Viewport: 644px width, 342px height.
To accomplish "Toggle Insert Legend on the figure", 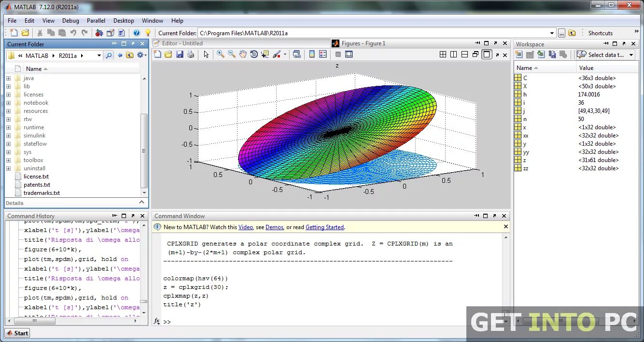I will (322, 54).
